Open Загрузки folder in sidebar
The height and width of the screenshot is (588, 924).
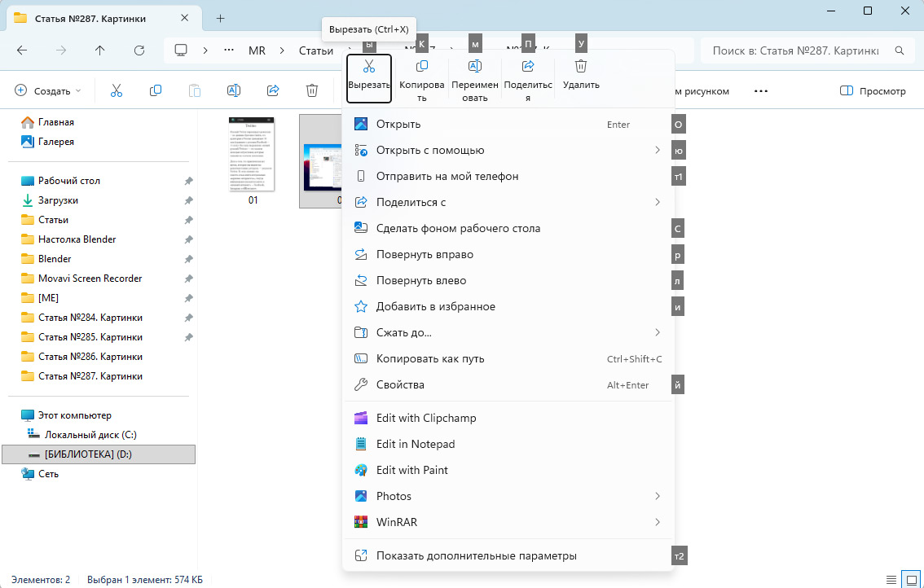[x=58, y=200]
